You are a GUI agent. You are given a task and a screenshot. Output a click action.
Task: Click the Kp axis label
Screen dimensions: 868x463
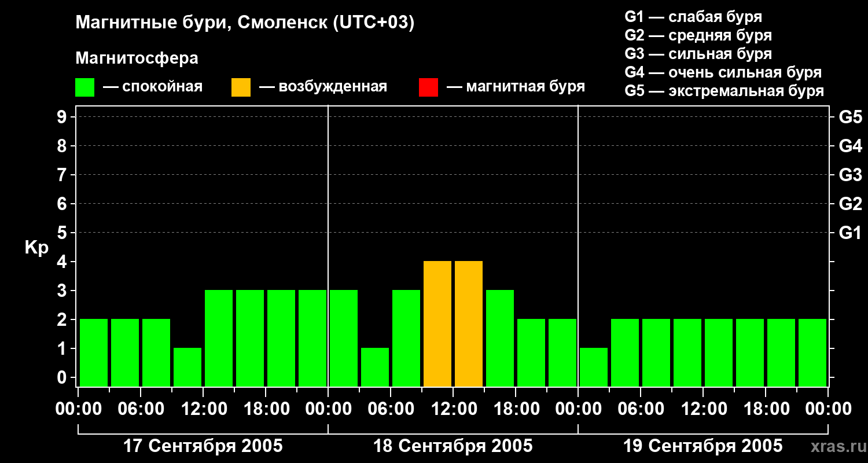pyautogui.click(x=36, y=248)
